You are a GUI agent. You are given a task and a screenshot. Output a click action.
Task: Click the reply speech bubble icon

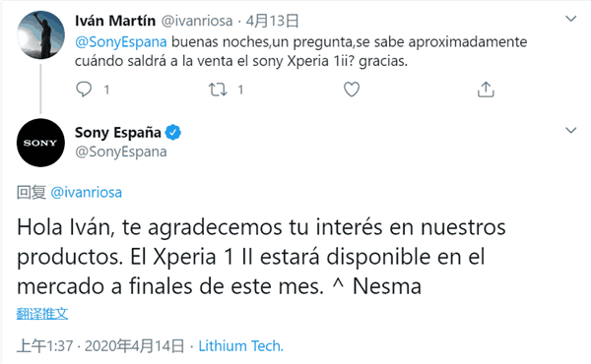(x=84, y=90)
